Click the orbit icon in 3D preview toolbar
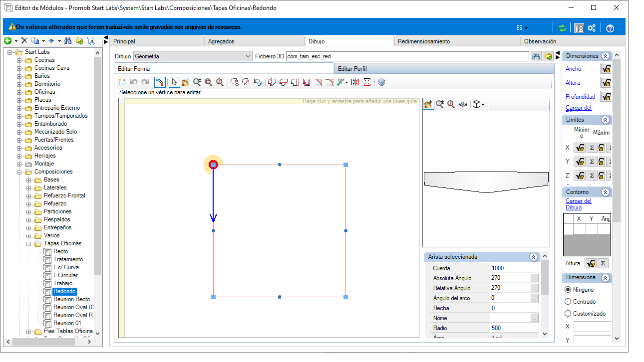The height and width of the screenshot is (362, 644). pyautogui.click(x=463, y=104)
